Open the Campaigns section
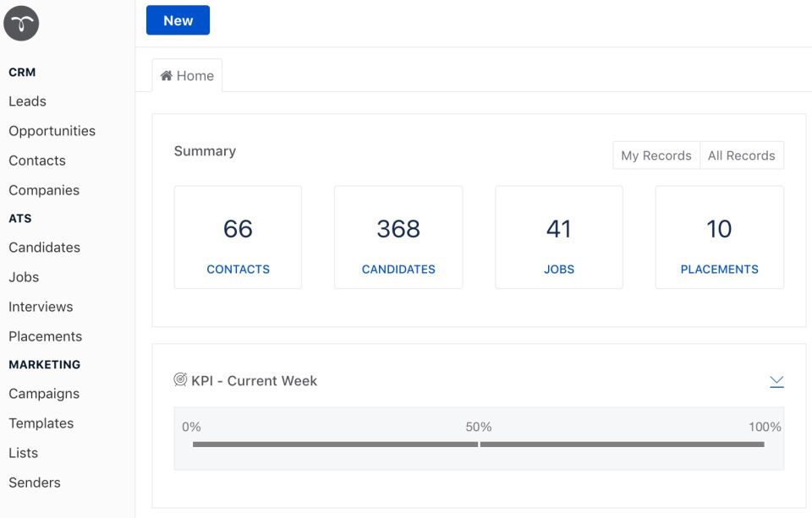This screenshot has width=812, height=518. pyautogui.click(x=44, y=394)
